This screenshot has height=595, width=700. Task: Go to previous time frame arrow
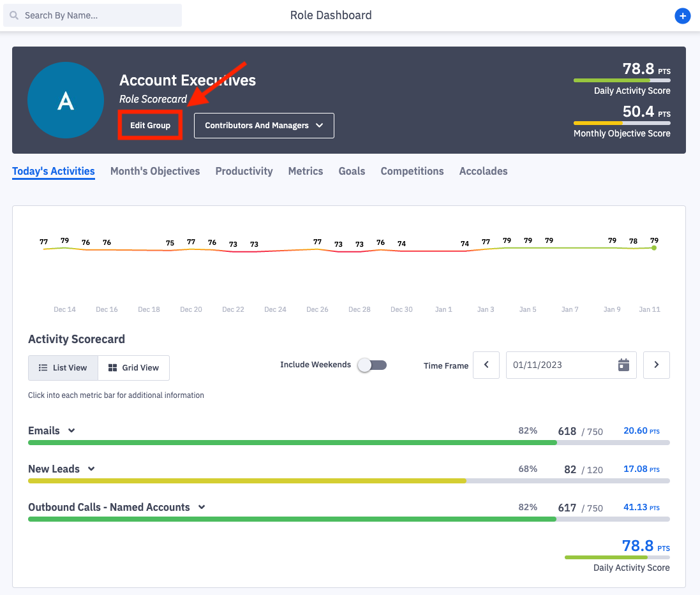486,365
